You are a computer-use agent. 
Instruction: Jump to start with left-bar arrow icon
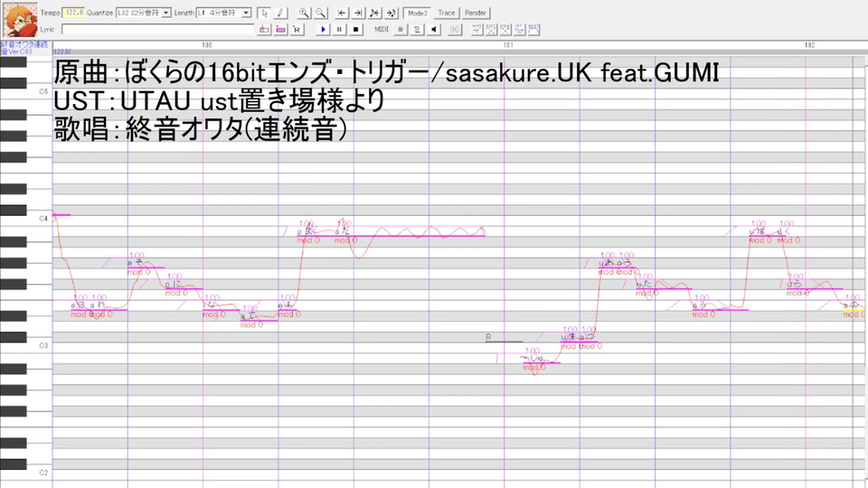(x=342, y=13)
